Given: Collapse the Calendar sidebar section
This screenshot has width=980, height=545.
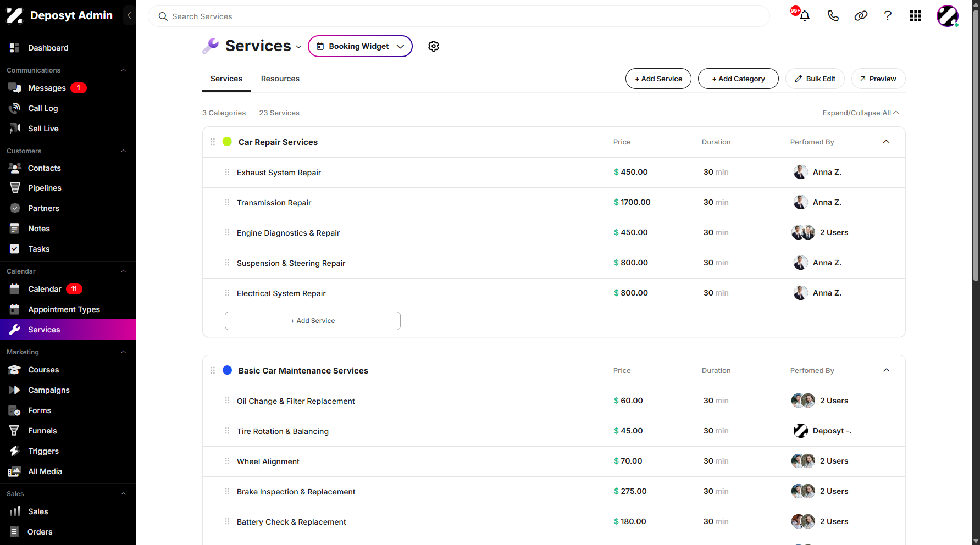Looking at the screenshot, I should coord(123,271).
